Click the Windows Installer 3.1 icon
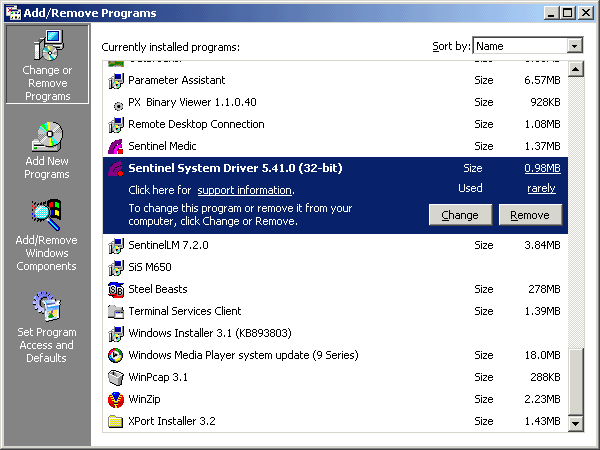The width and height of the screenshot is (600, 450). coord(116,333)
